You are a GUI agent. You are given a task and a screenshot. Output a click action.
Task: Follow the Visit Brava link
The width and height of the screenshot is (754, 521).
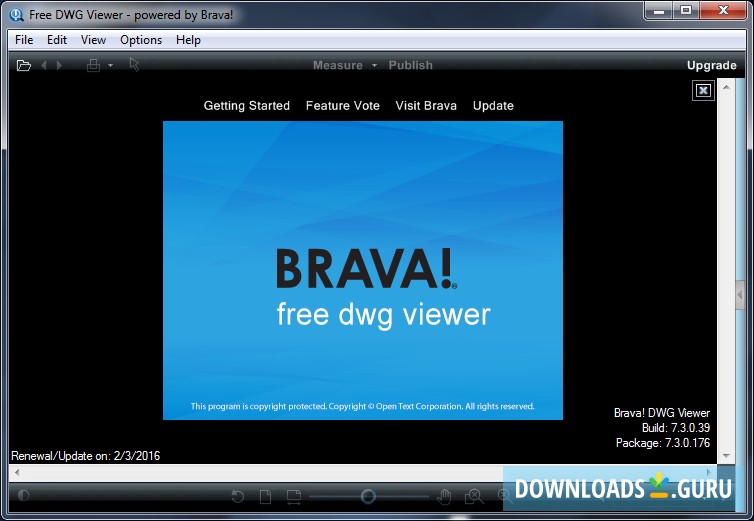pyautogui.click(x=426, y=105)
